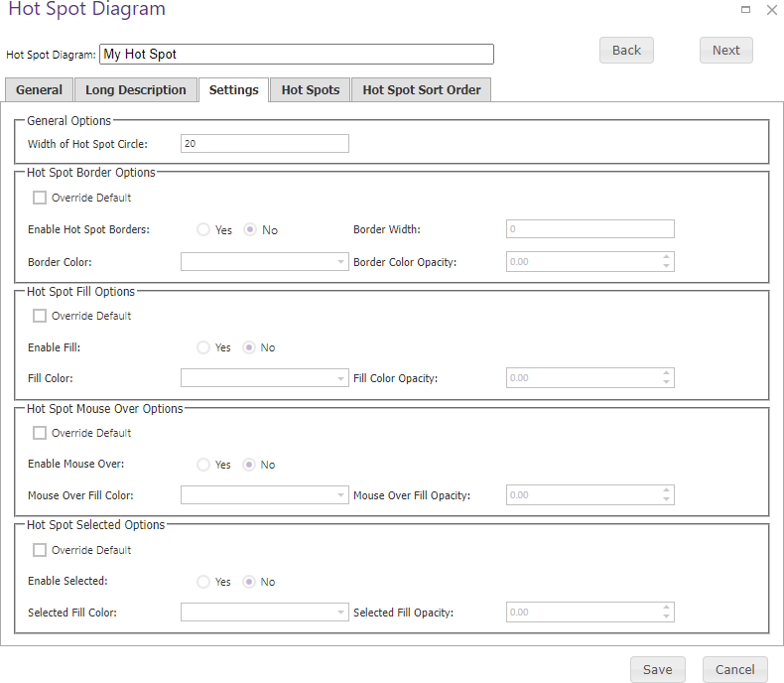784x683 pixels.
Task: Check Override Default under Hot Spot Border Options
Action: pos(40,198)
